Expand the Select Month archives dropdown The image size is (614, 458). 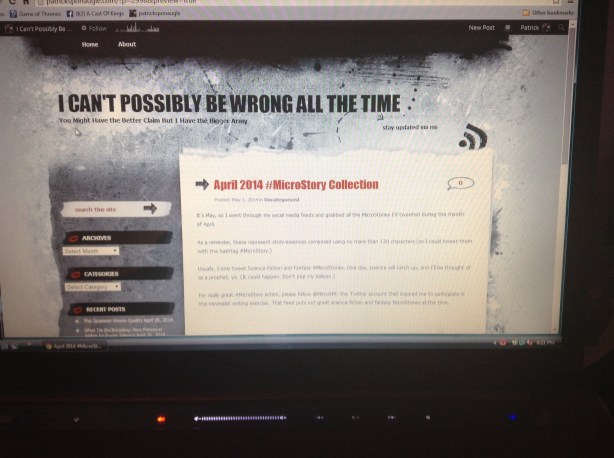pyautogui.click(x=91, y=251)
